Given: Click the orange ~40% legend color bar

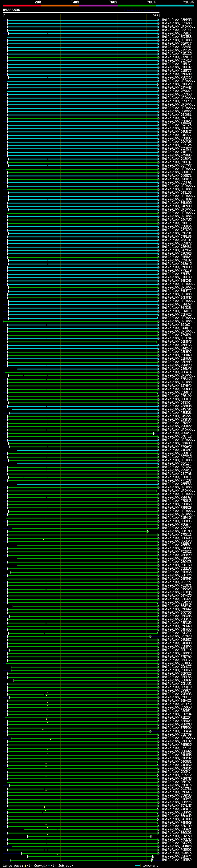Looking at the screenshot, I should (60, 6).
